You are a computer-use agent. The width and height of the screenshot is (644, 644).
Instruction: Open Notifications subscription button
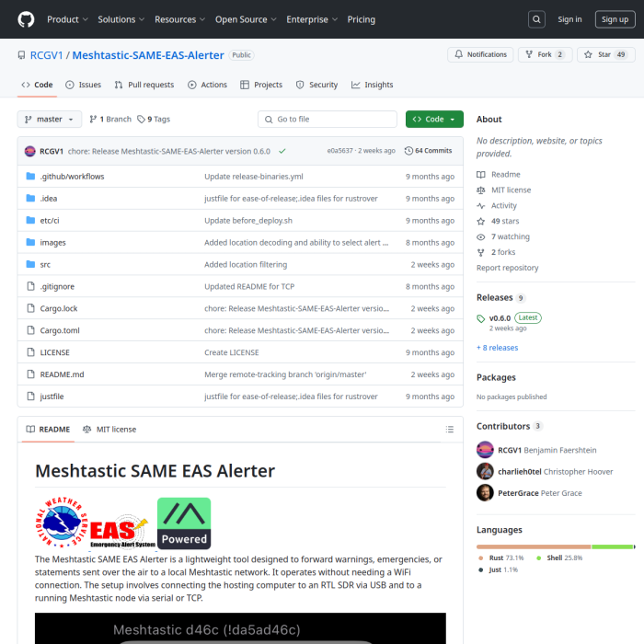click(x=480, y=55)
